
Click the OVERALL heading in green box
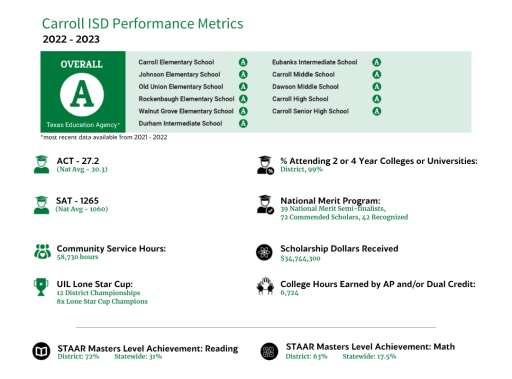pyautogui.click(x=82, y=64)
